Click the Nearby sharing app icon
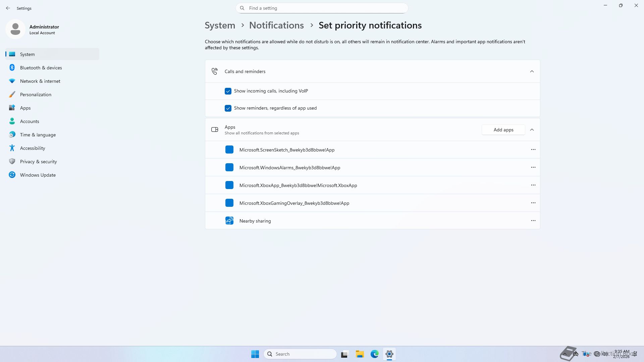Viewport: 644px width, 362px height. 229,221
